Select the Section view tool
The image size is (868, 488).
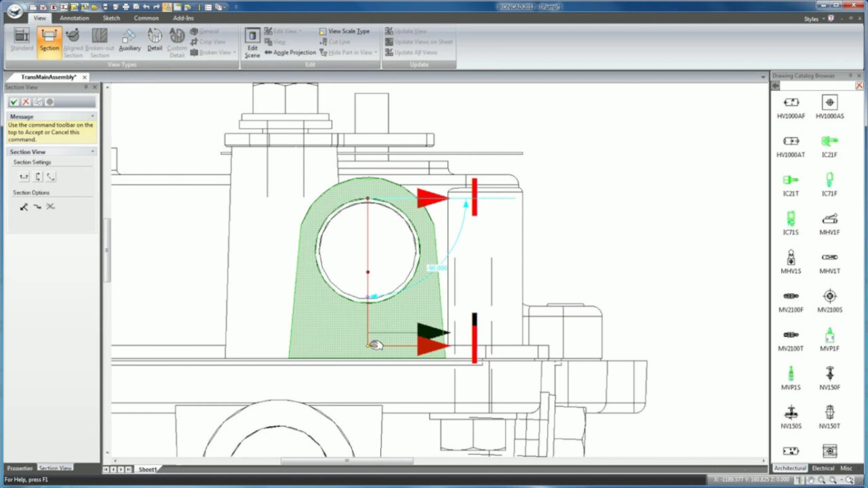tap(49, 41)
